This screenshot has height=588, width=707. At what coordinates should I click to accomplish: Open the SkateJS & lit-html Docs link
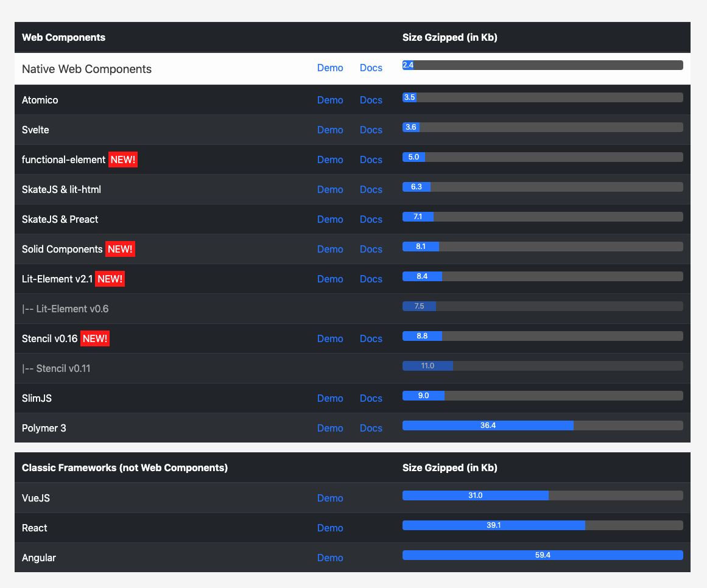pos(371,190)
